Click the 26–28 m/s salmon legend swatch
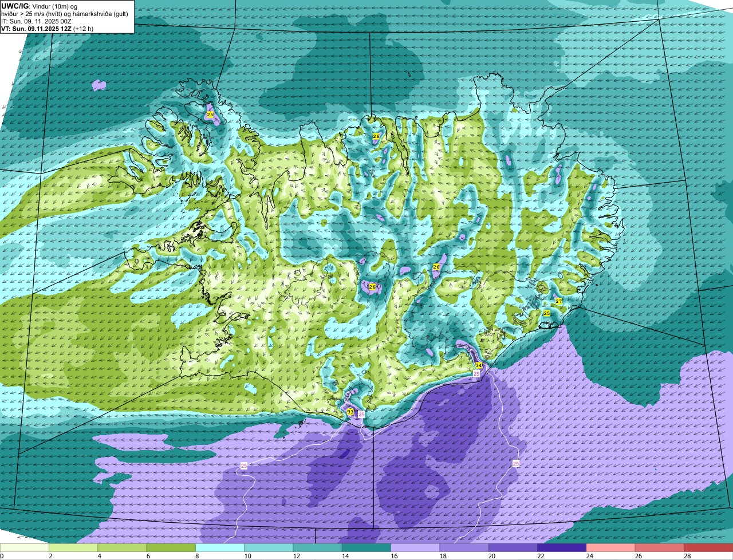 [660, 547]
